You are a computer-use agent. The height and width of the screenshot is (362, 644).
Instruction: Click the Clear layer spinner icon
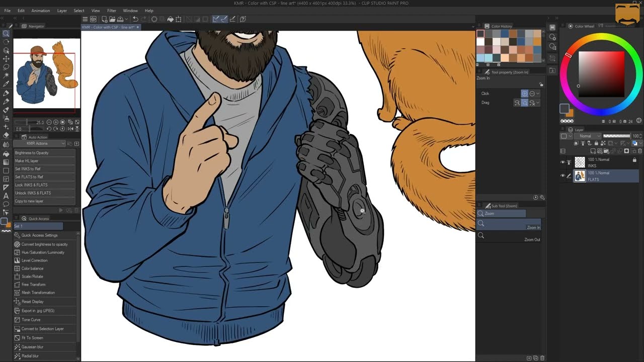(x=154, y=19)
